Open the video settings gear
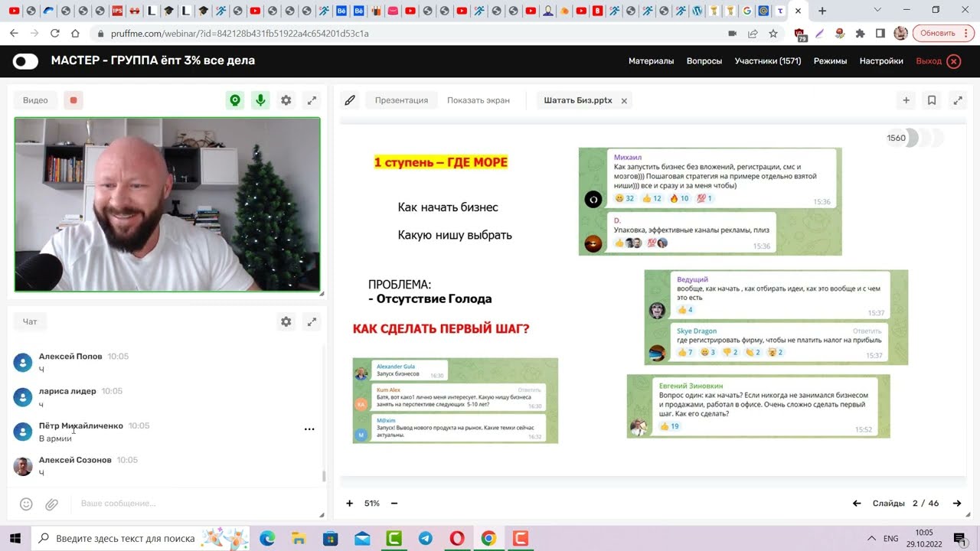The image size is (980, 551). [286, 99]
